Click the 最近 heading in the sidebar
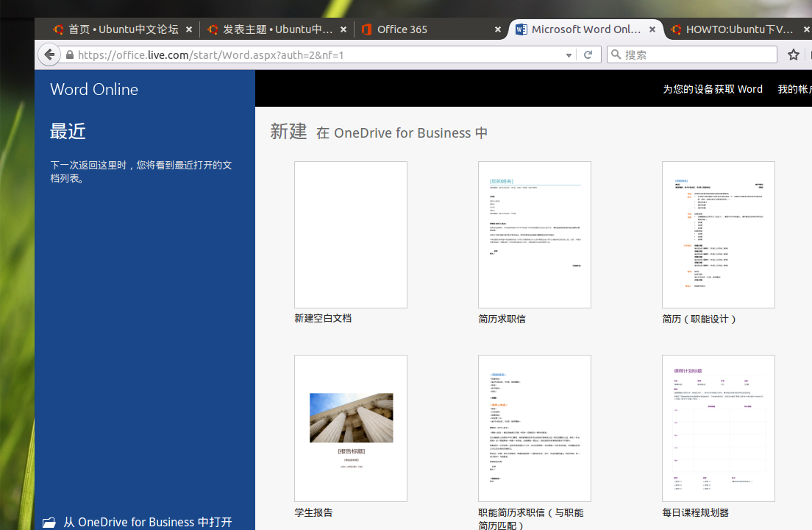Image resolution: width=812 pixels, height=530 pixels. click(68, 131)
